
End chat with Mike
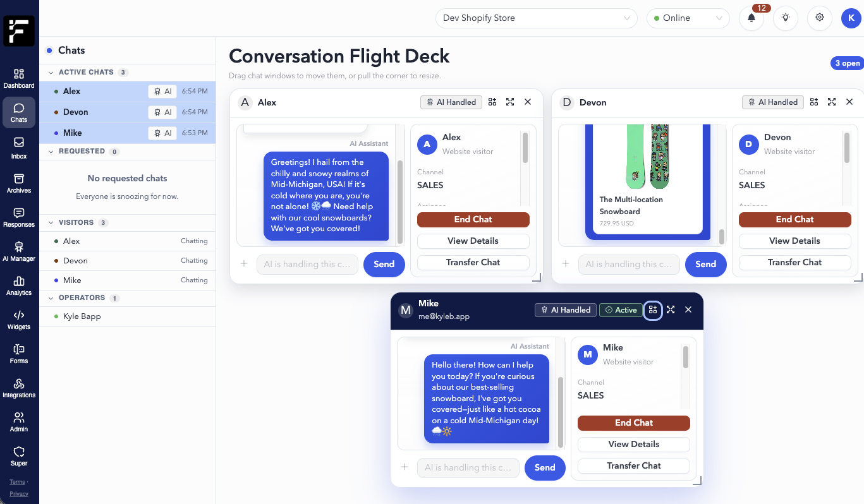[633, 423]
